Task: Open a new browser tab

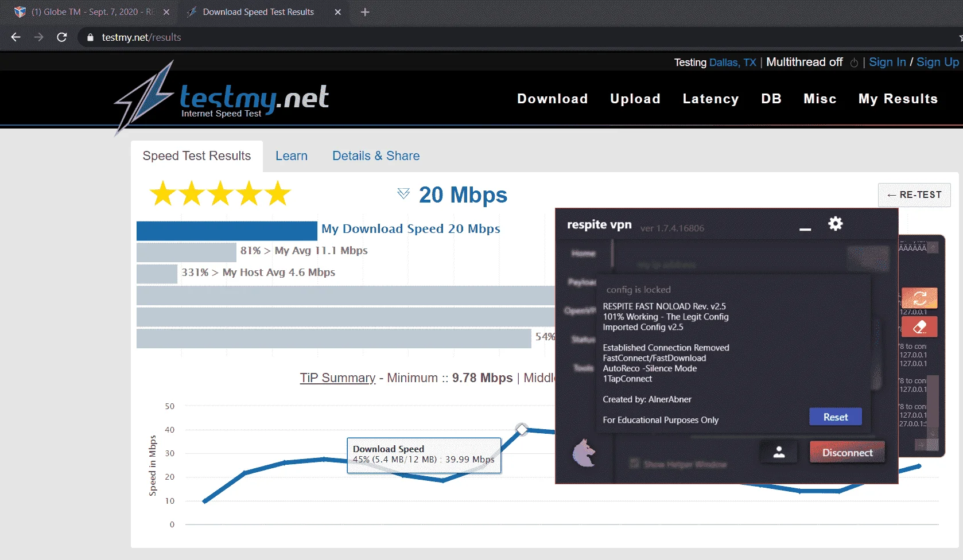Action: pos(365,12)
